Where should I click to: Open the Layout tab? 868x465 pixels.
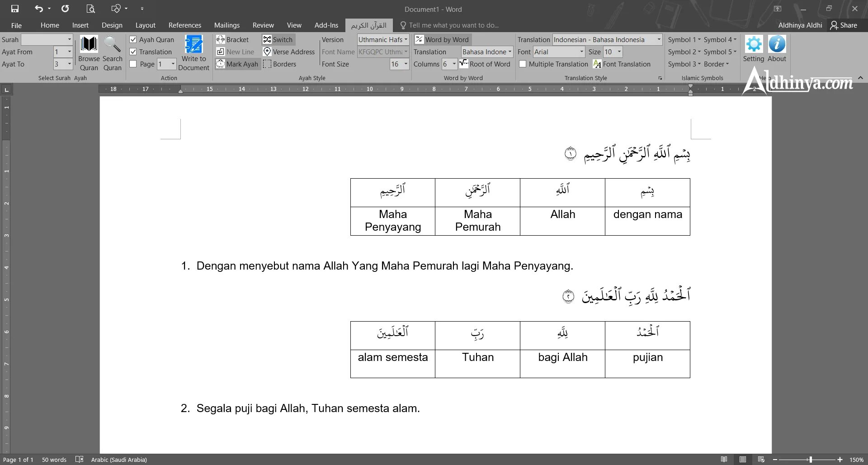[145, 25]
